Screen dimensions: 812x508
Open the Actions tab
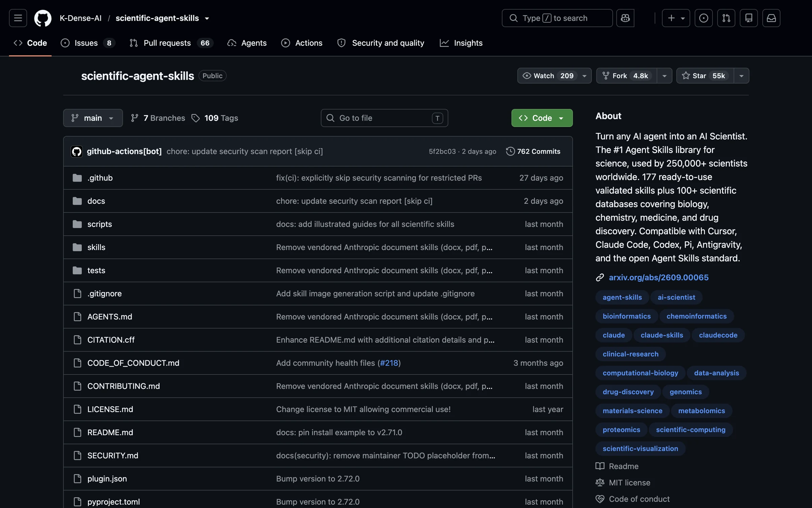(x=302, y=43)
